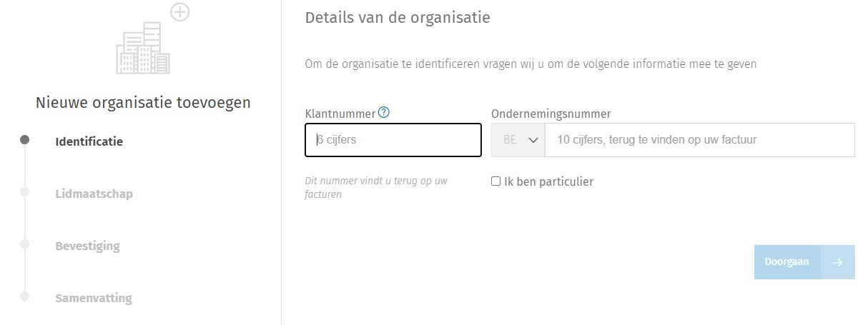
Task: Click the Bevestiging step dot
Action: pyautogui.click(x=24, y=244)
